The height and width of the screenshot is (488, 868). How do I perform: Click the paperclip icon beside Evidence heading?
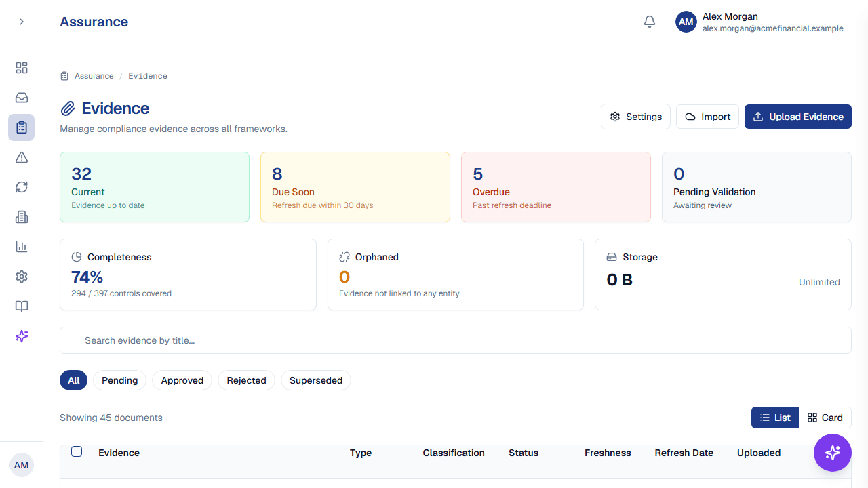pos(68,108)
